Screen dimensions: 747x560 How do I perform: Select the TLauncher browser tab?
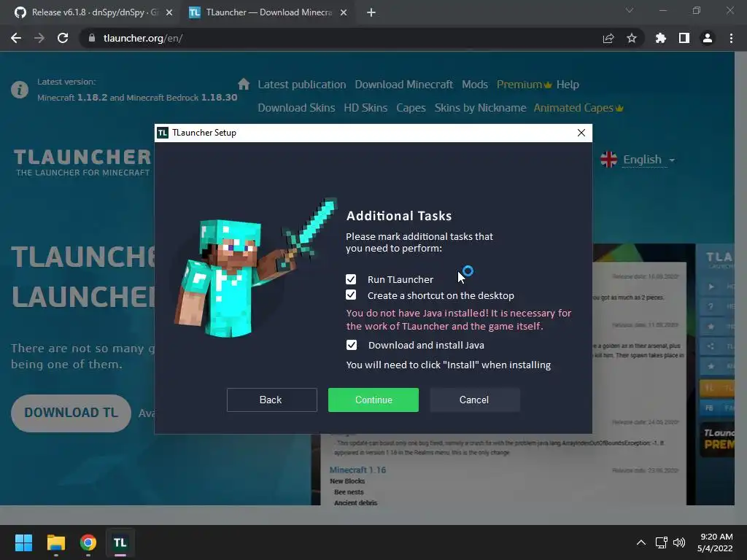[x=268, y=12]
